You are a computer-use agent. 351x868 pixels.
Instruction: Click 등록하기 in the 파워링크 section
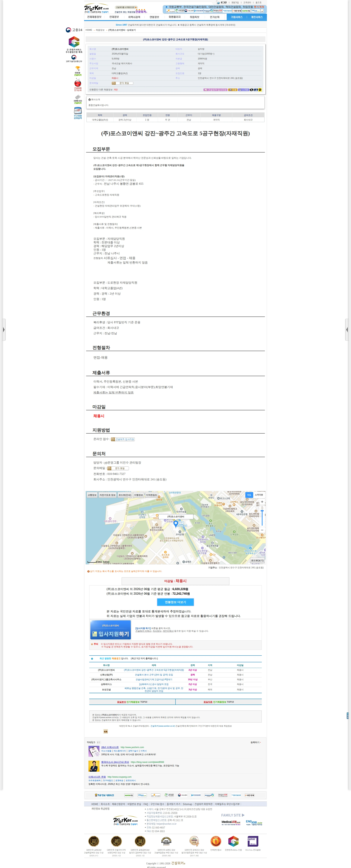(x=256, y=742)
